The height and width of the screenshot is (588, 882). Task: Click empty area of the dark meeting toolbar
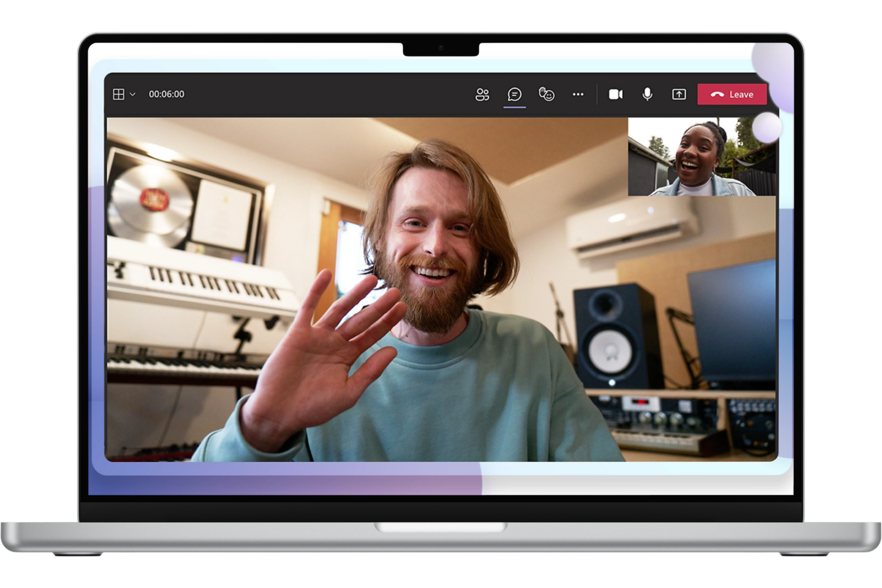(319, 95)
